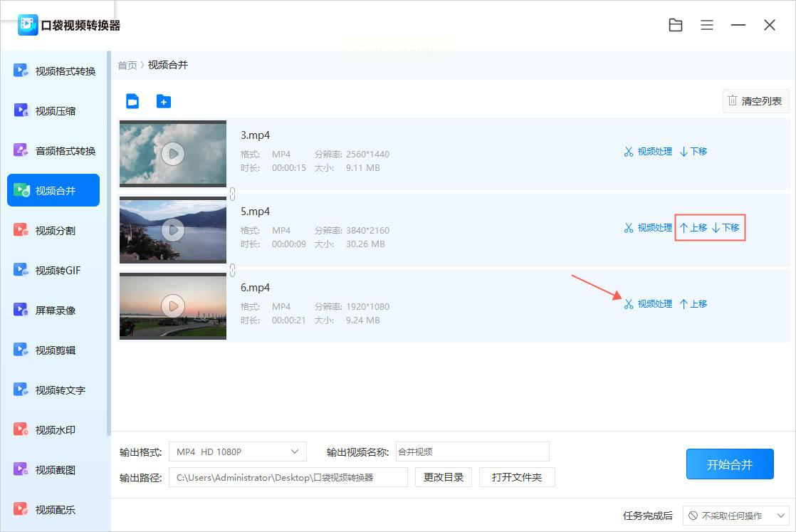Click the 首页 breadcrumb link
This screenshot has height=532, width=796.
127,65
